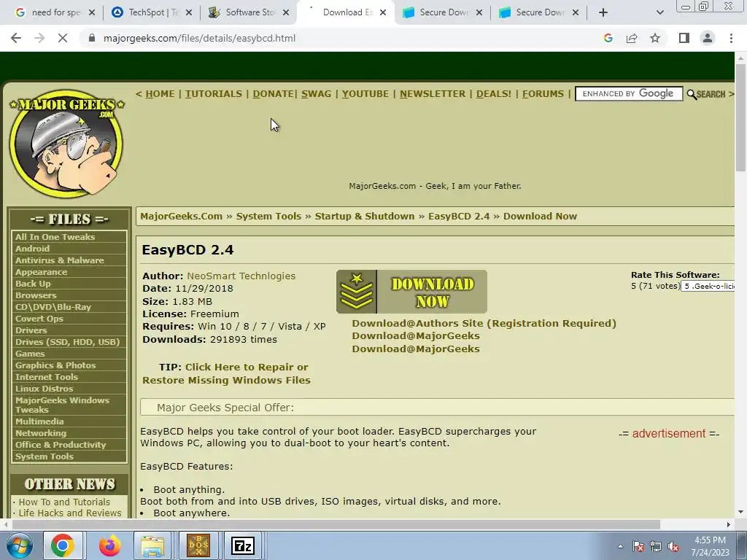This screenshot has width=747, height=560.
Task: Click NEWSLETTER in the nav bar
Action: pyautogui.click(x=433, y=94)
